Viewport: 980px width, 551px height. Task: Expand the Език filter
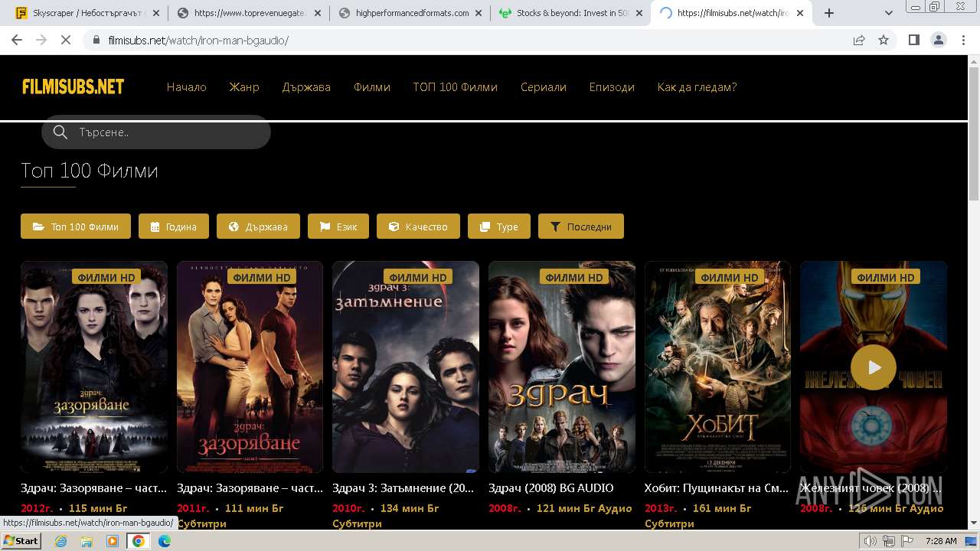pyautogui.click(x=338, y=227)
